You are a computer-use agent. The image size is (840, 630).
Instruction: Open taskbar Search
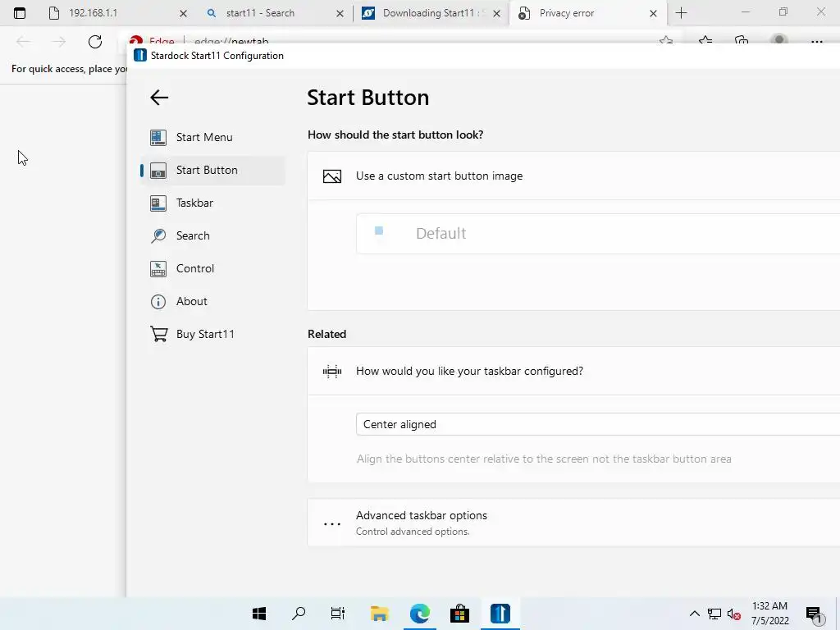(x=299, y=614)
